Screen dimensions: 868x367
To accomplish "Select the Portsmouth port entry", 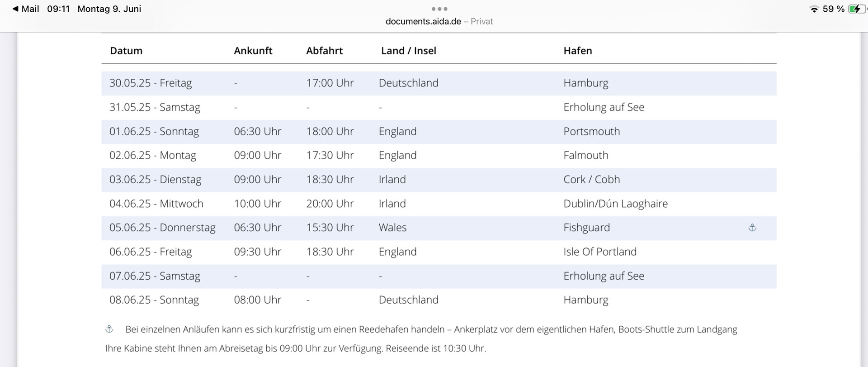I will tap(591, 132).
